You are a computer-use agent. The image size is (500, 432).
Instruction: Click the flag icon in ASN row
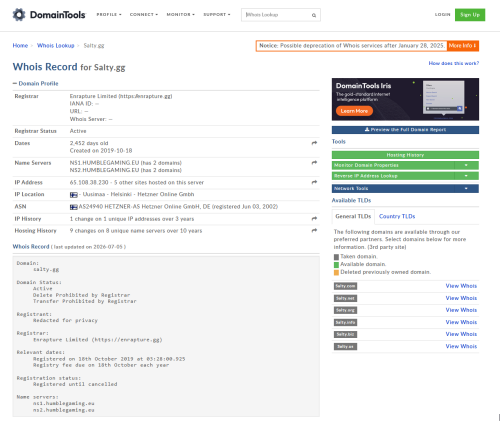tap(74, 207)
